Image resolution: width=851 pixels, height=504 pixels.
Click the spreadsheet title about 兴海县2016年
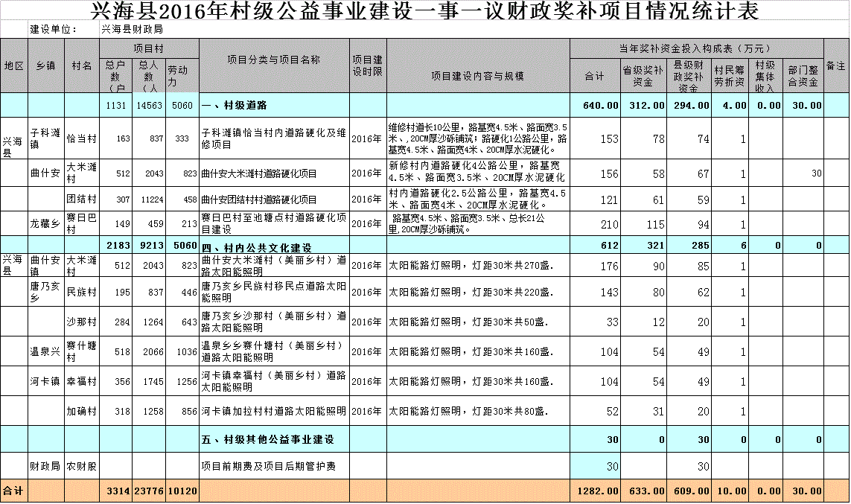425,11
